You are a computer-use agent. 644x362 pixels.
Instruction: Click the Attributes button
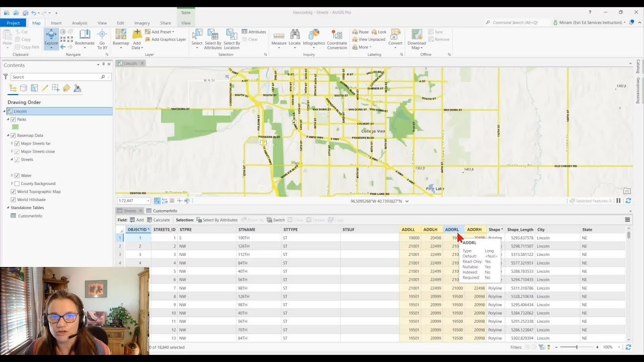pyautogui.click(x=254, y=32)
